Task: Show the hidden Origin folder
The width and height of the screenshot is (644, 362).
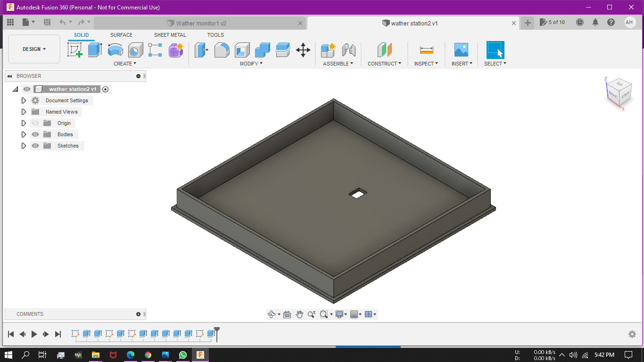Action: click(35, 123)
